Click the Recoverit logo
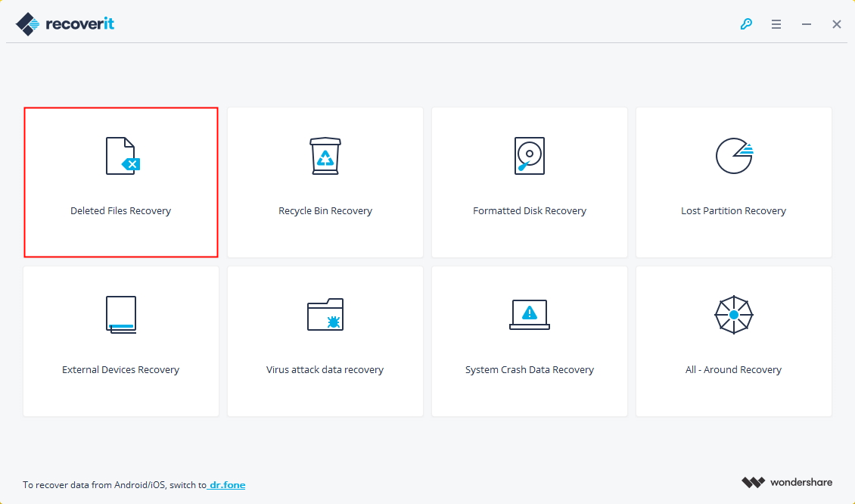The height and width of the screenshot is (504, 855). pyautogui.click(x=64, y=23)
